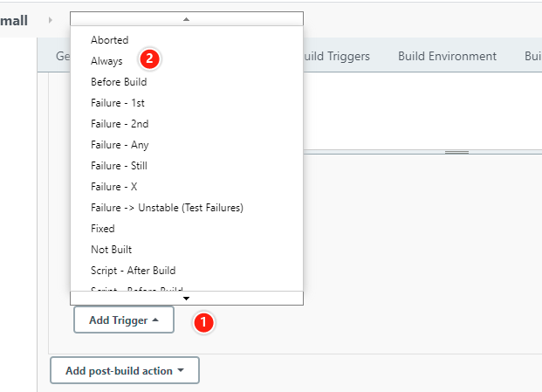This screenshot has height=392, width=542.
Task: Select Failure - Still trigger option
Action: 119,166
